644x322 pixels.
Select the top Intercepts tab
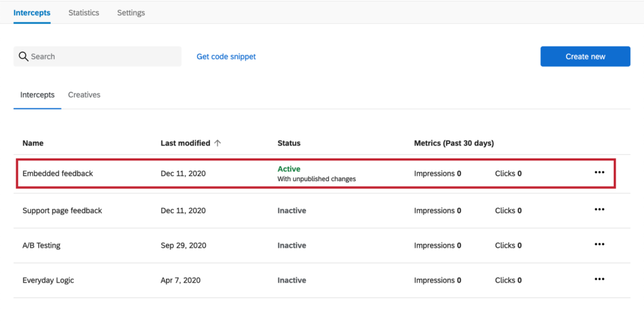32,13
